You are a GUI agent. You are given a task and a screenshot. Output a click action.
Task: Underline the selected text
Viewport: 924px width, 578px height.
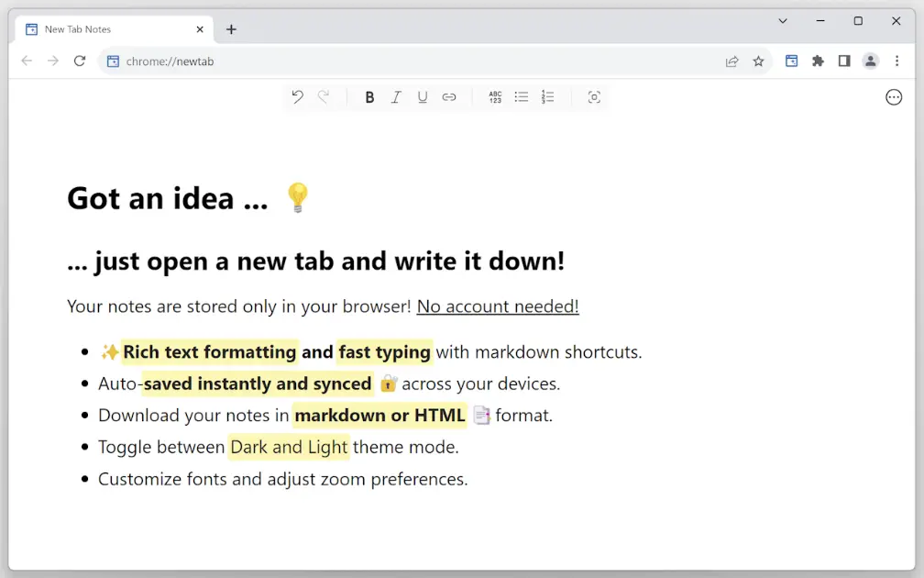[x=423, y=96]
